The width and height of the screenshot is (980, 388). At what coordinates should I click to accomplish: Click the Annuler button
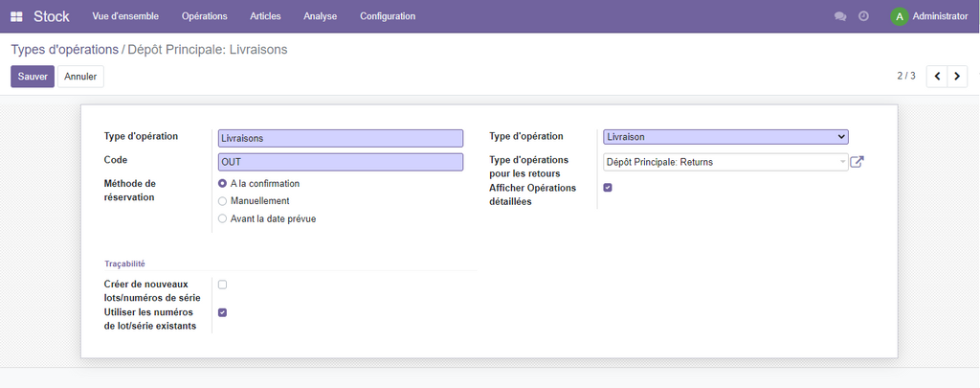[80, 77]
